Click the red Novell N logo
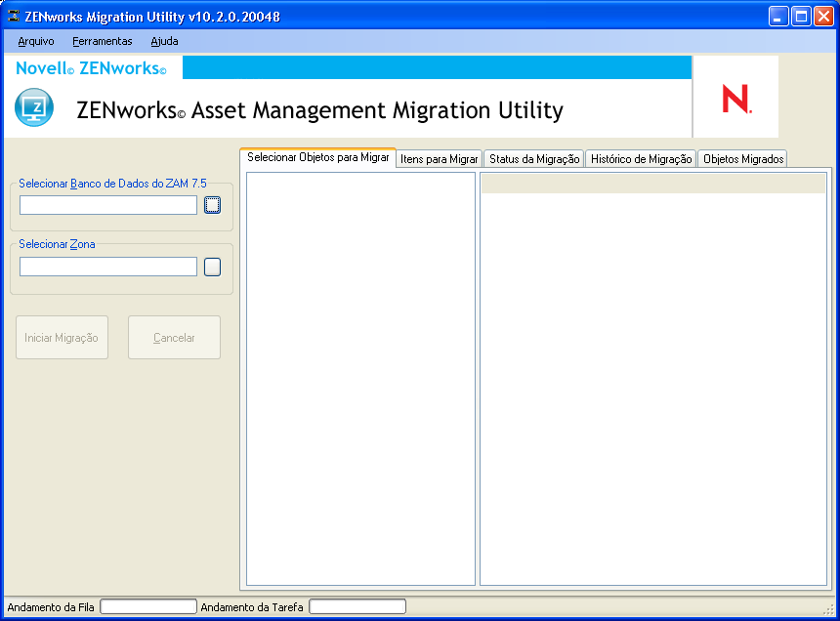The width and height of the screenshot is (840, 621). tap(736, 99)
